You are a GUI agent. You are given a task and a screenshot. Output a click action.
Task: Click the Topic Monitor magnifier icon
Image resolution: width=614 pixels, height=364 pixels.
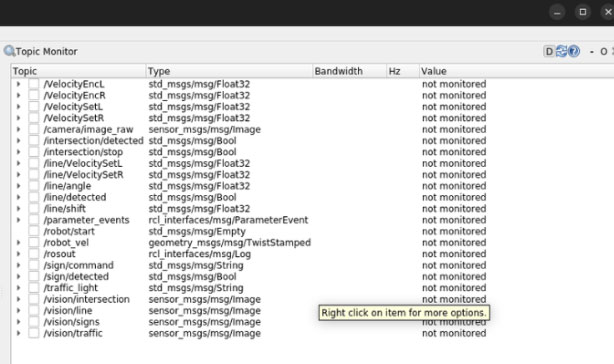(x=9, y=51)
